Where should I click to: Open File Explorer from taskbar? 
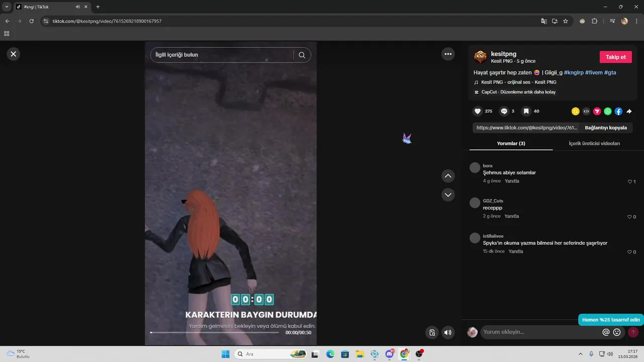pyautogui.click(x=359, y=354)
